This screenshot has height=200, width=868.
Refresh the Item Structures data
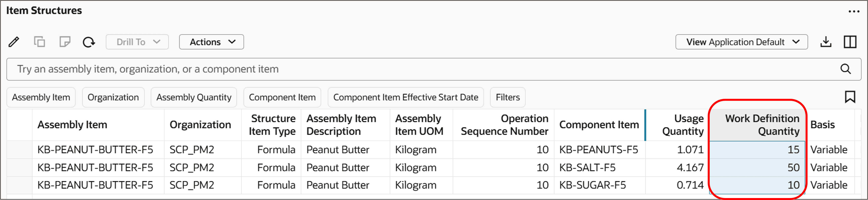coord(89,42)
